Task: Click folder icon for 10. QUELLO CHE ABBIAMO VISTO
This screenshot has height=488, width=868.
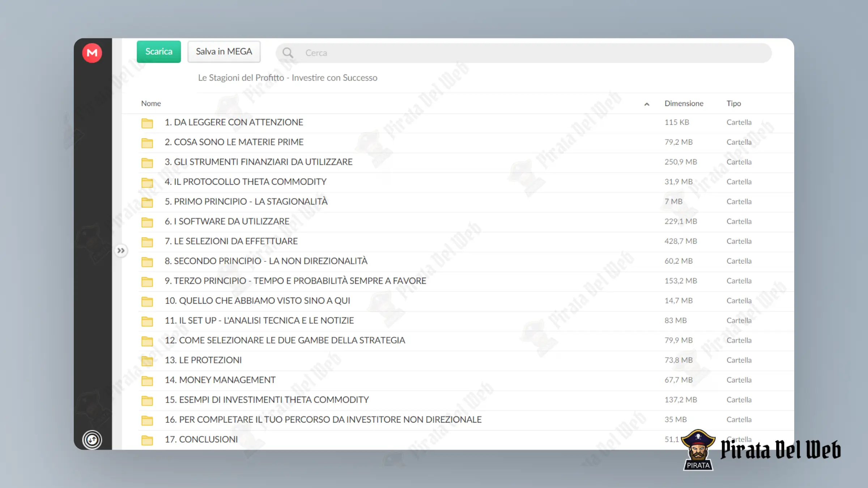Action: (147, 301)
